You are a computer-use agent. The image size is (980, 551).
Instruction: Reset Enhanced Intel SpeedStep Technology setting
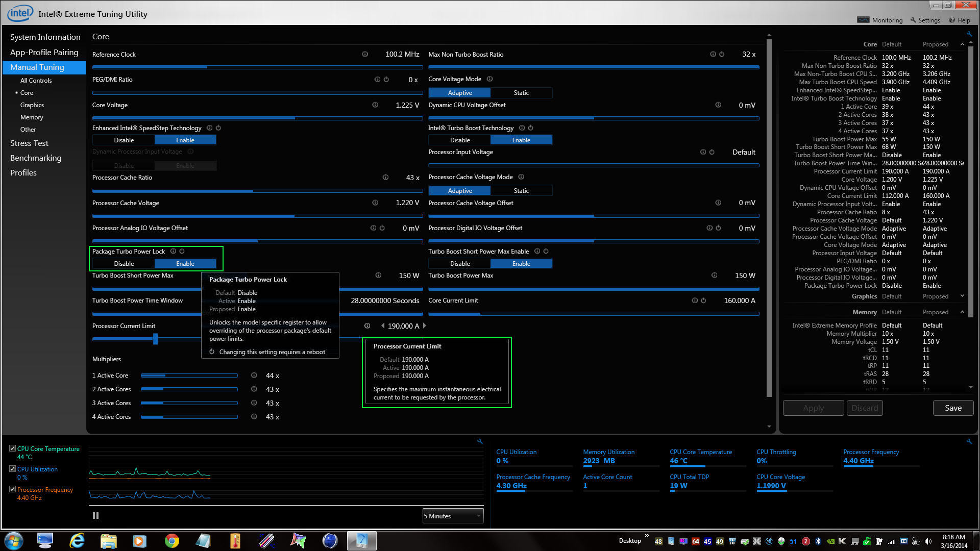pyautogui.click(x=218, y=128)
